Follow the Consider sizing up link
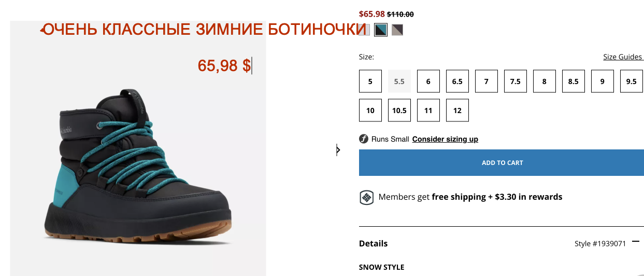 pos(445,139)
